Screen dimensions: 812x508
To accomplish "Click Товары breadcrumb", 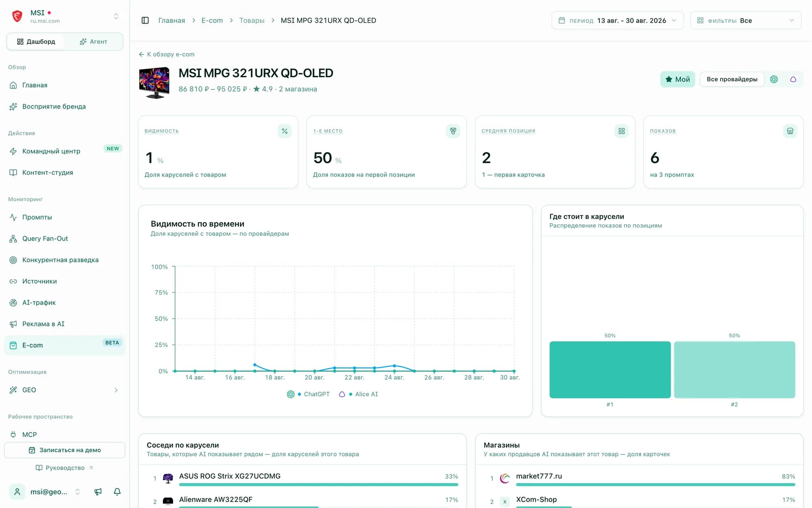I will [x=252, y=20].
